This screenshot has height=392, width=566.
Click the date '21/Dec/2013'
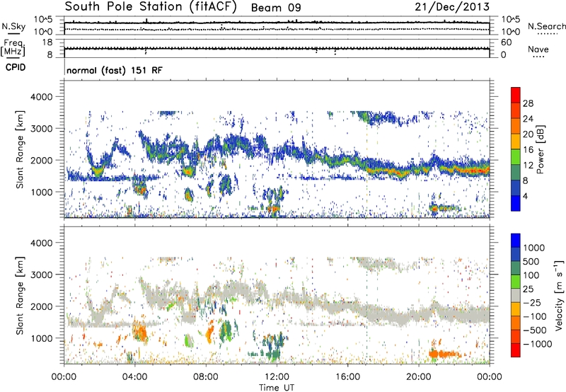(452, 7)
